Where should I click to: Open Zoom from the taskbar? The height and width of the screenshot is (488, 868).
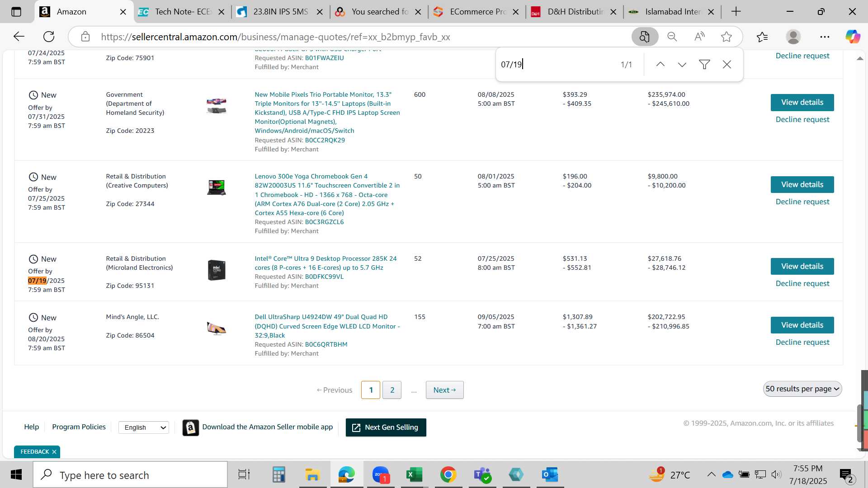click(x=381, y=474)
